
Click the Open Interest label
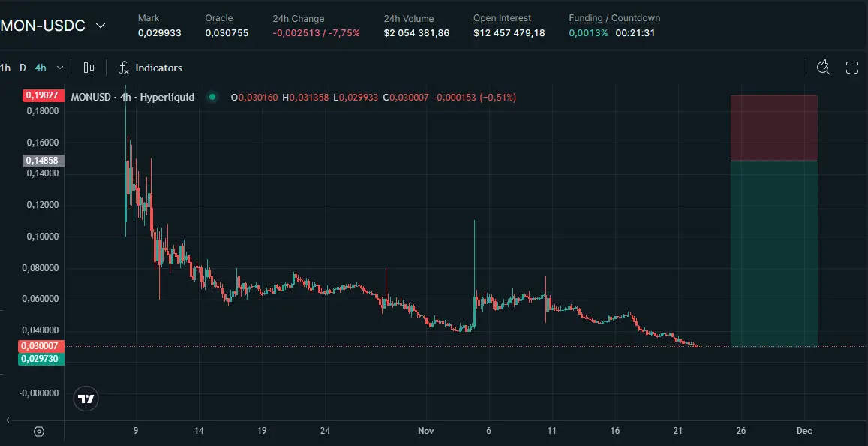point(502,18)
